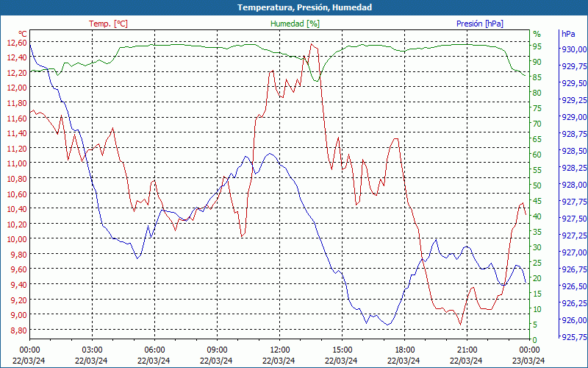Choose the 927,00 pressure axis value
This screenshot has width=588, height=368.
click(x=574, y=252)
